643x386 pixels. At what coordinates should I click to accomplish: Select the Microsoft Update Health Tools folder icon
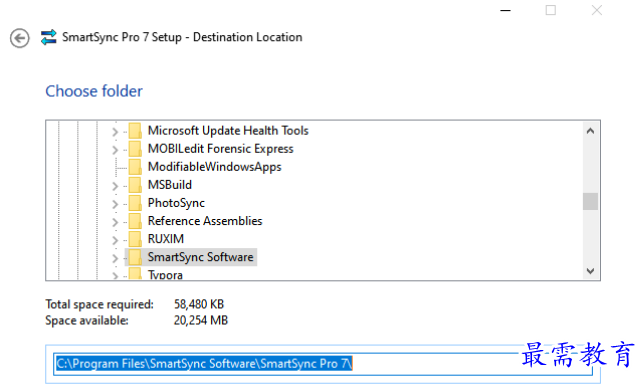click(x=135, y=131)
